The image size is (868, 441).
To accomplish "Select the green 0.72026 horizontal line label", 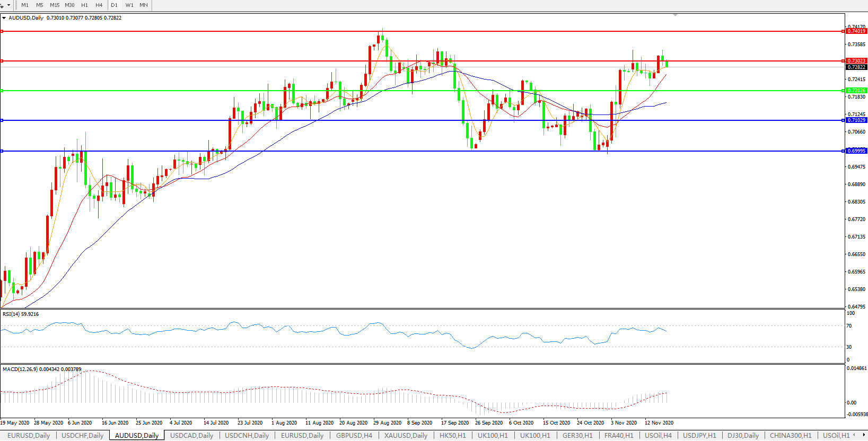I will 856,91.
